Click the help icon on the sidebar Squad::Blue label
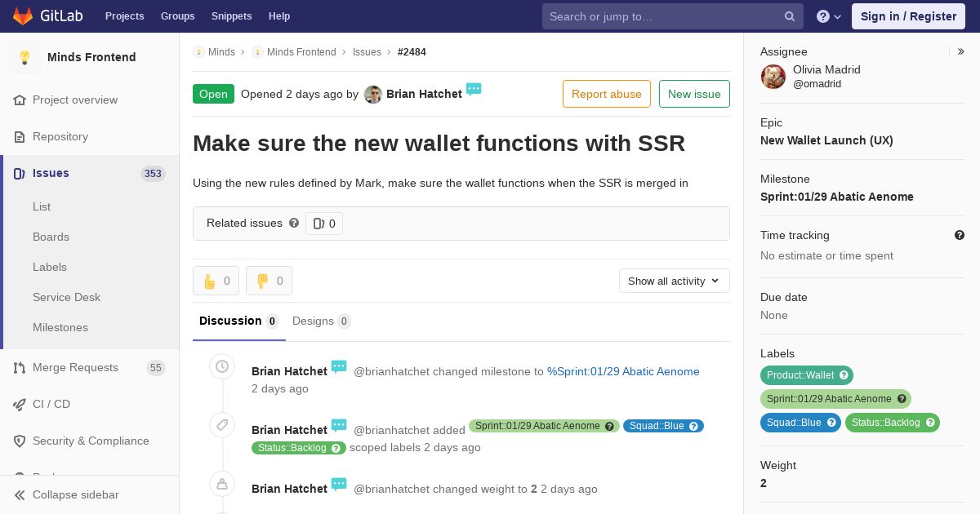This screenshot has width=980, height=514. [831, 423]
